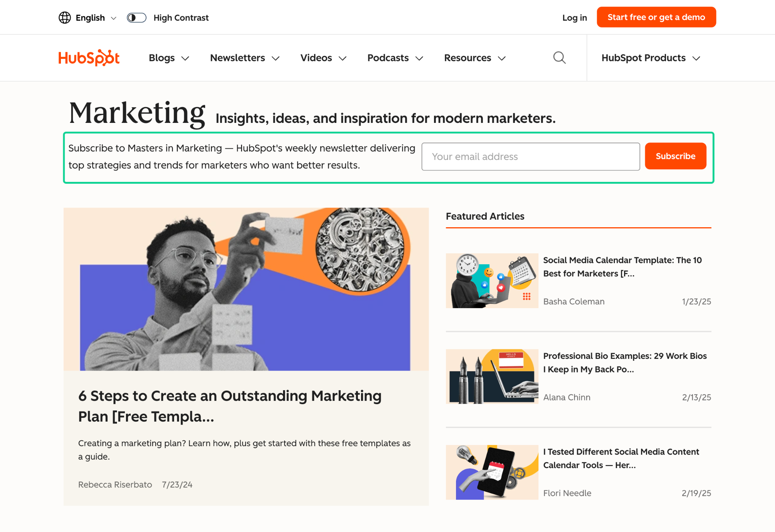Click Start free or get a demo
This screenshot has width=775, height=532.
click(656, 17)
